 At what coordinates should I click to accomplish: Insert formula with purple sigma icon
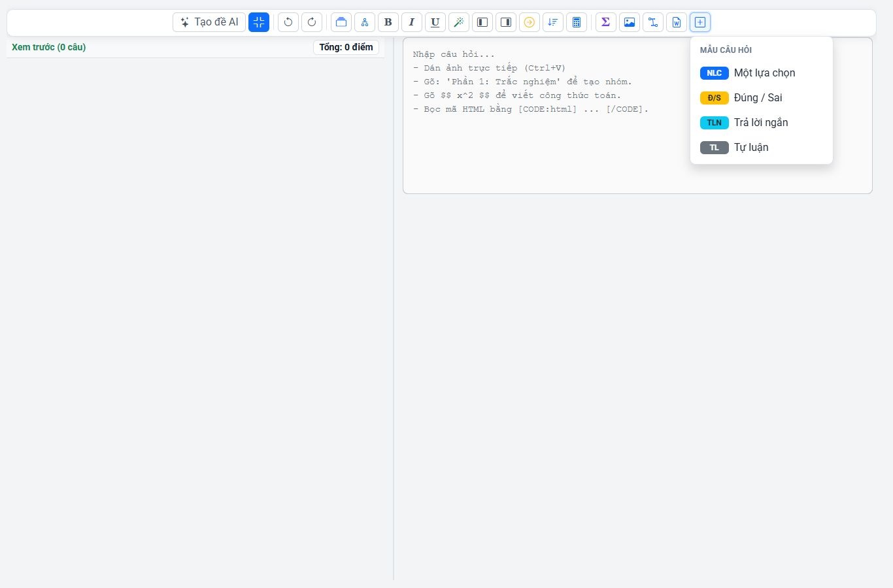606,22
